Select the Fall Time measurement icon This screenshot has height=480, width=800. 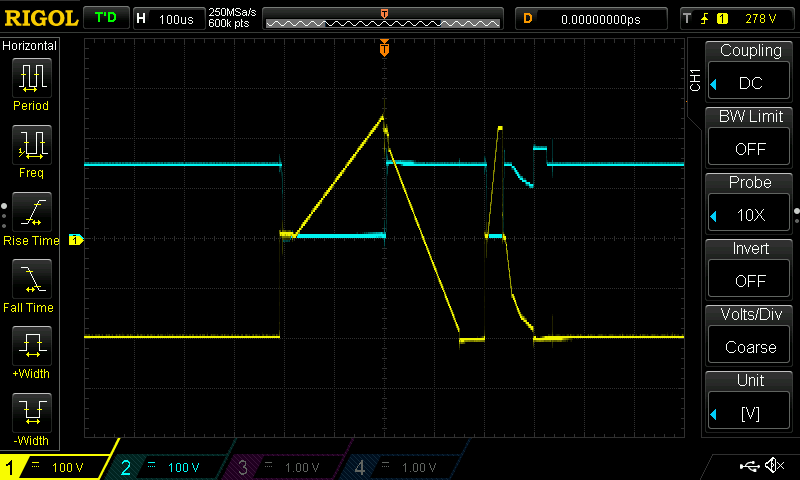[32, 279]
